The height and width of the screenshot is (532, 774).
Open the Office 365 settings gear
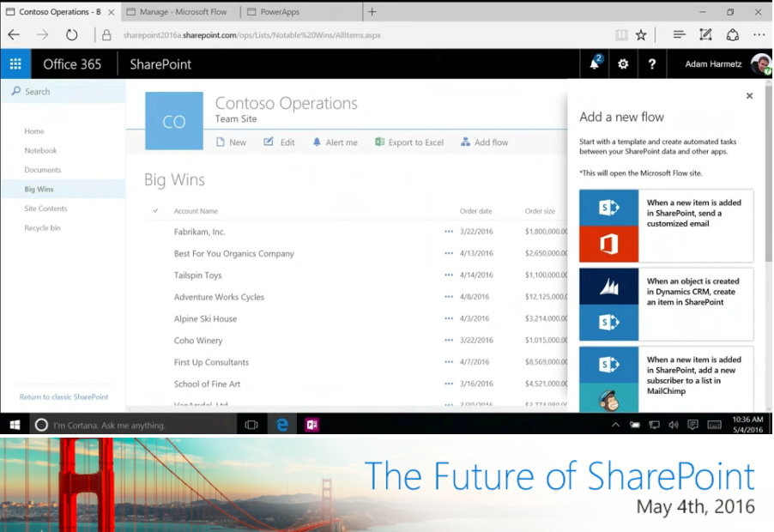click(x=622, y=63)
